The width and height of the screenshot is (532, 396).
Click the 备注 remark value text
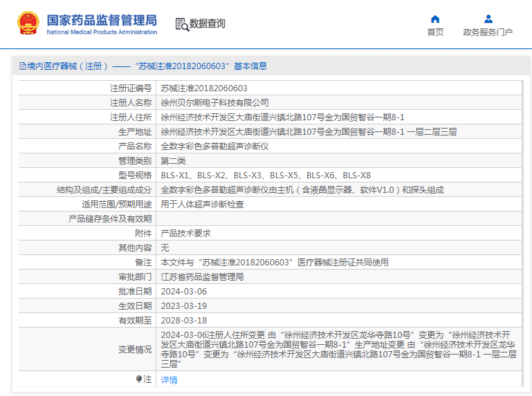click(275, 263)
